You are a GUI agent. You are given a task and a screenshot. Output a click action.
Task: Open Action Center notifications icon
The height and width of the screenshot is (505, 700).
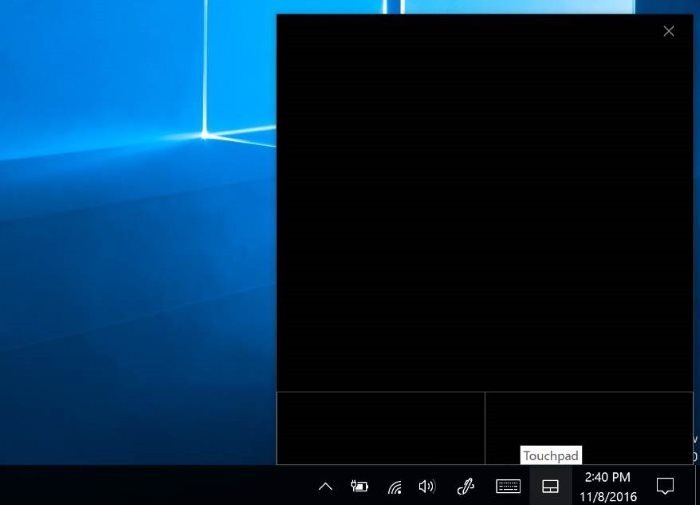[665, 486]
